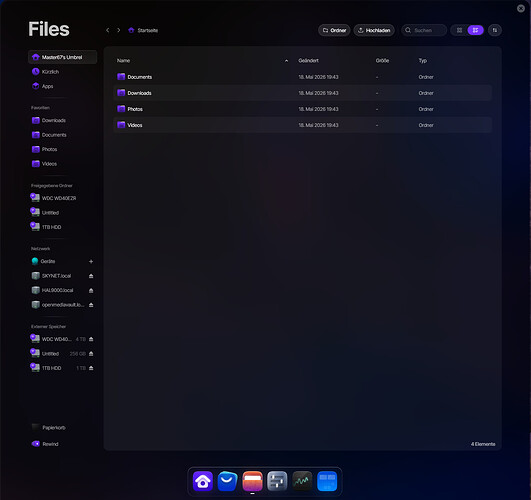
Task: Open Documents favorite in the sidebar
Action: point(62,135)
